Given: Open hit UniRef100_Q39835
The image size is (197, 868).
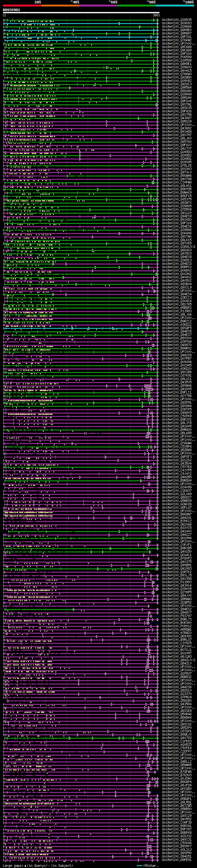Looking at the screenshot, I should point(177,20).
